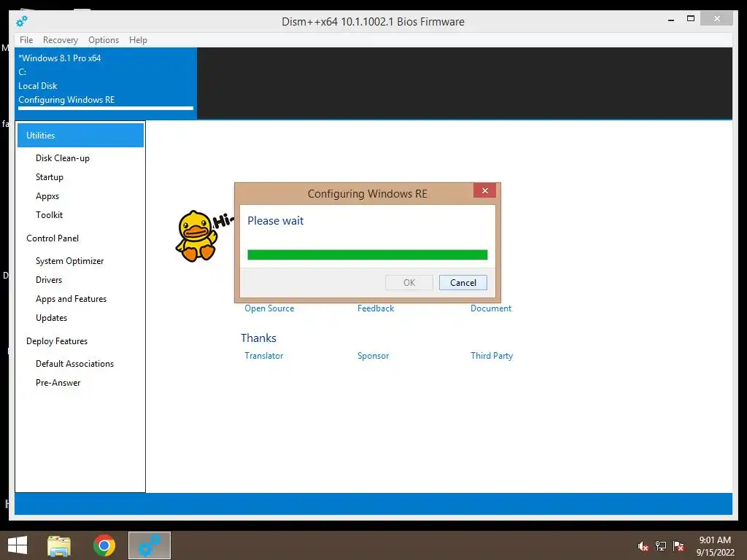Click the Dism++ gear icon in title bar
The height and width of the screenshot is (560, 747).
pyautogui.click(x=22, y=21)
